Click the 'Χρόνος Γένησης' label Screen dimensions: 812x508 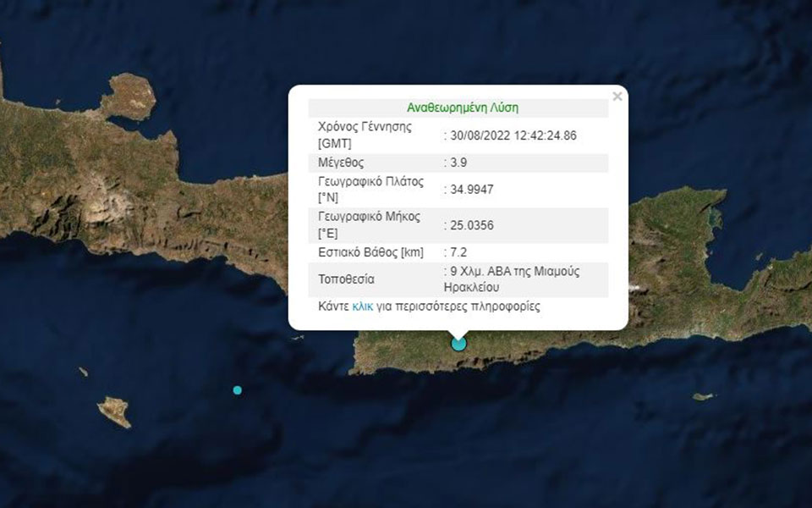365,127
